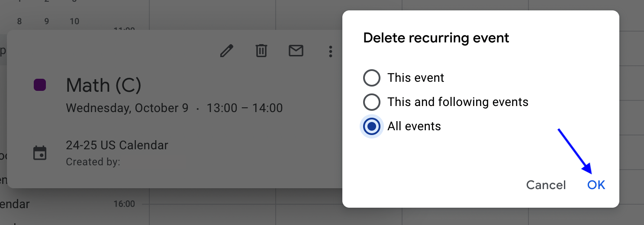The width and height of the screenshot is (644, 225).
Task: Click the "Created by:" text line
Action: [93, 162]
